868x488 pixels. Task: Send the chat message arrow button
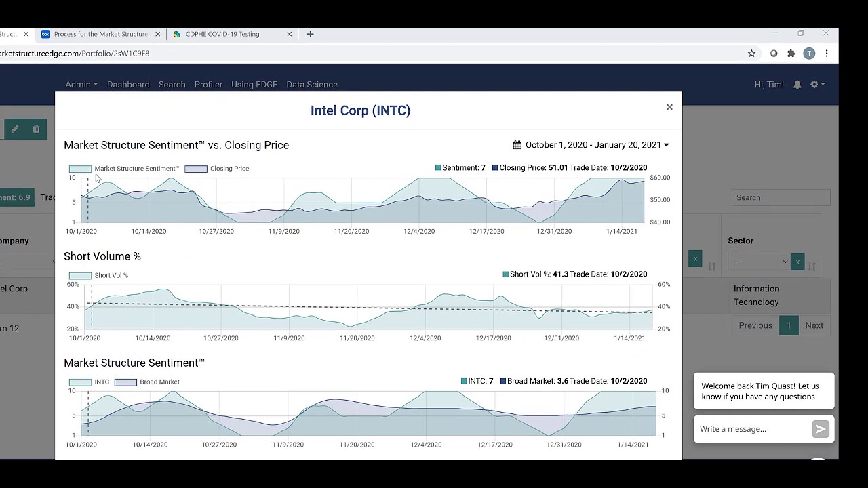pos(821,429)
